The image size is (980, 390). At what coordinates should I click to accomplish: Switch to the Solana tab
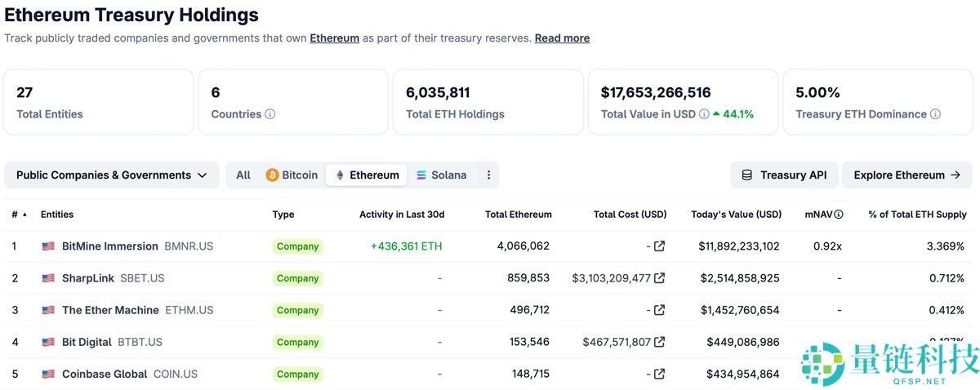(442, 175)
